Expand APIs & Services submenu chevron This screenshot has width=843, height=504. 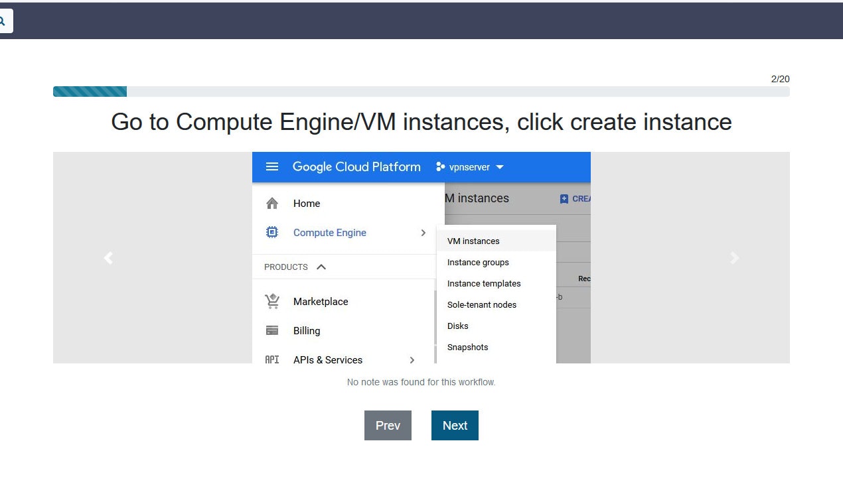(x=412, y=360)
